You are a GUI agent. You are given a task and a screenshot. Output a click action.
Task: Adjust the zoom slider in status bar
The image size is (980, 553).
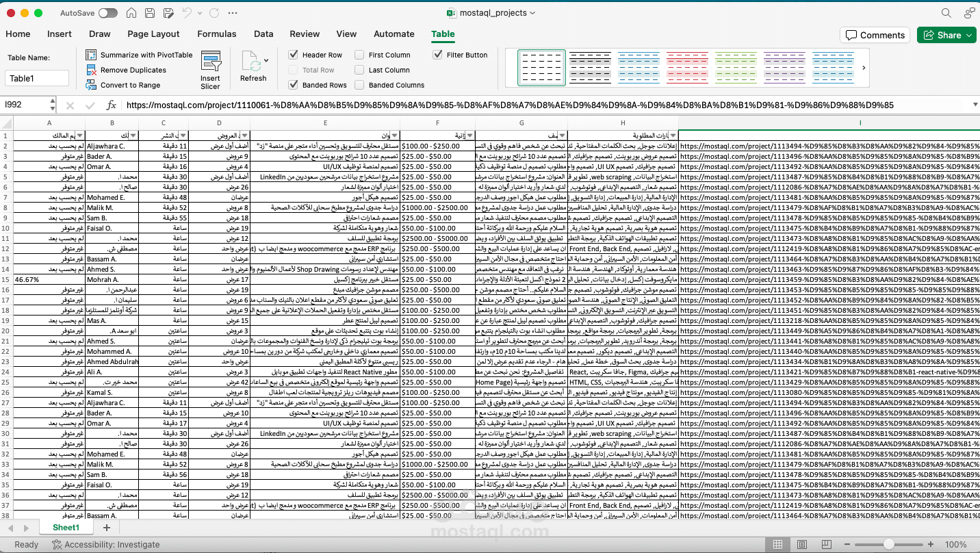click(x=888, y=545)
